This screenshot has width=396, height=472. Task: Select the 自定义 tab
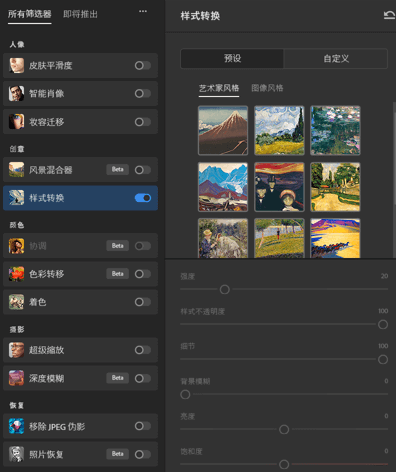pyautogui.click(x=336, y=58)
